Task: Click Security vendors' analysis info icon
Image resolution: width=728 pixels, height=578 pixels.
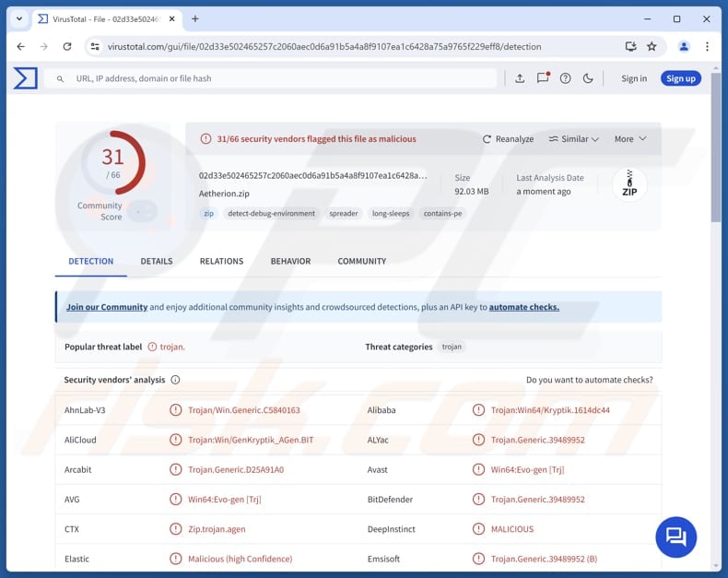Action: click(175, 380)
